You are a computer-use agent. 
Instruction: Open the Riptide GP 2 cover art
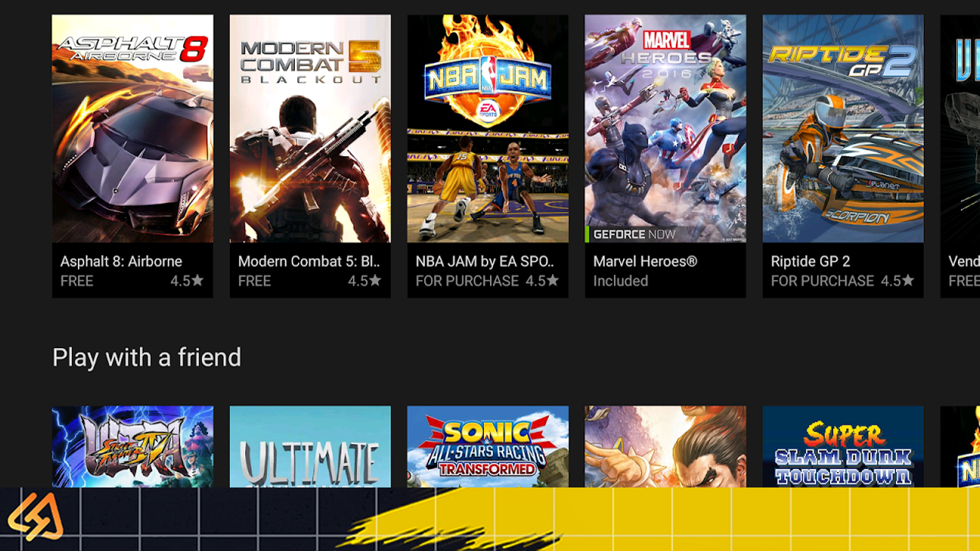click(843, 129)
